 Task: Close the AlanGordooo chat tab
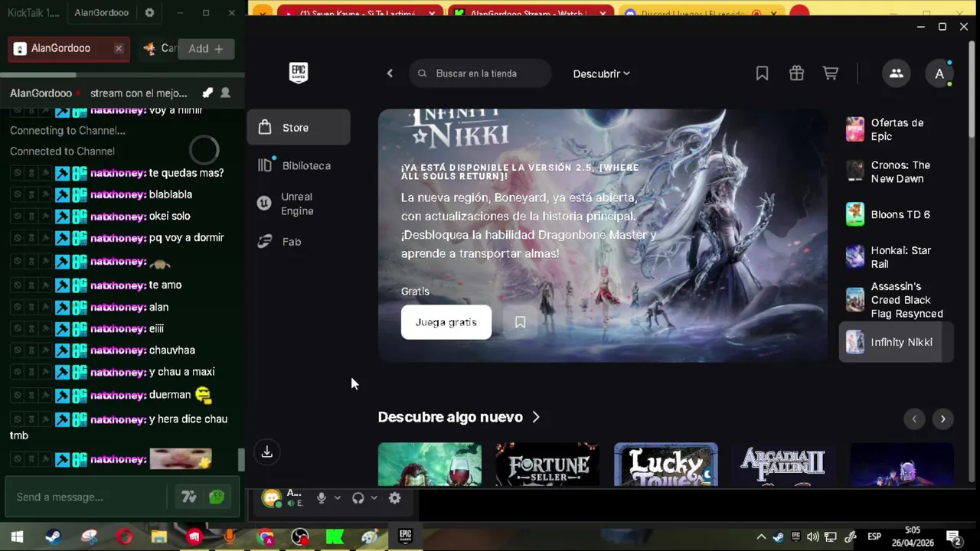[119, 48]
